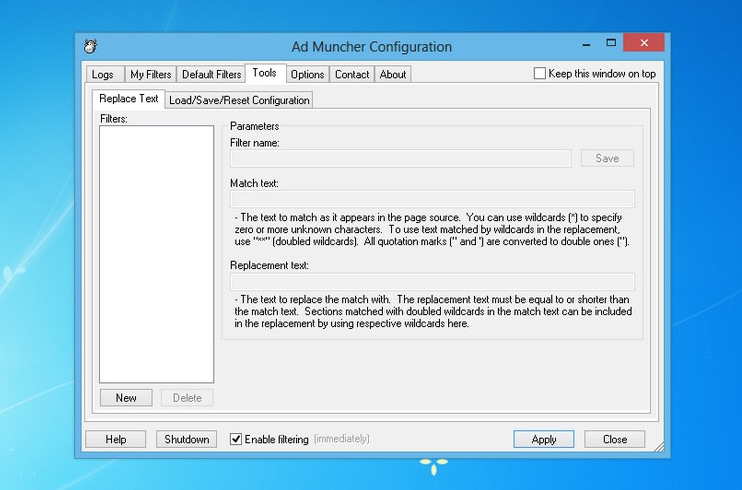The height and width of the screenshot is (490, 742).
Task: Create a New filter
Action: (x=126, y=398)
